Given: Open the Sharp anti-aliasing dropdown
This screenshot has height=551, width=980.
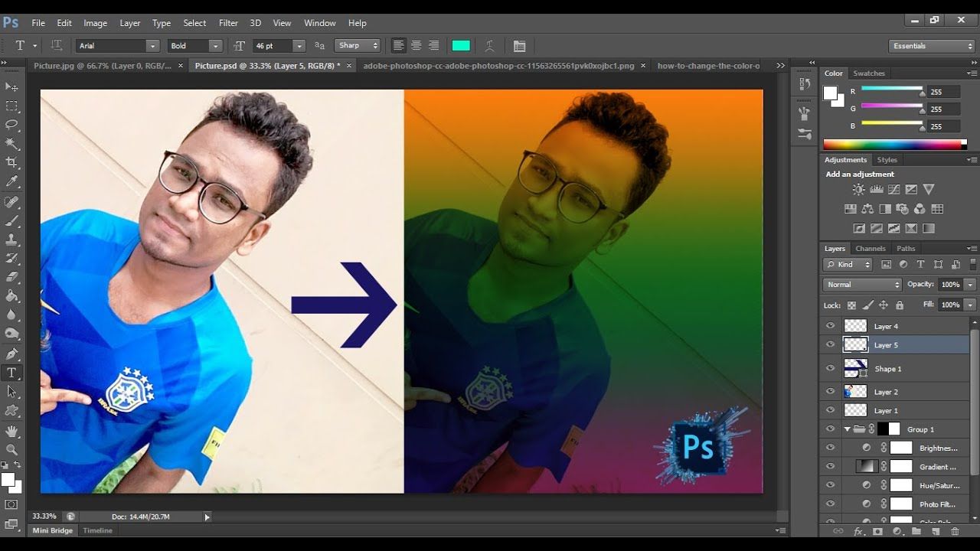Looking at the screenshot, I should point(357,46).
